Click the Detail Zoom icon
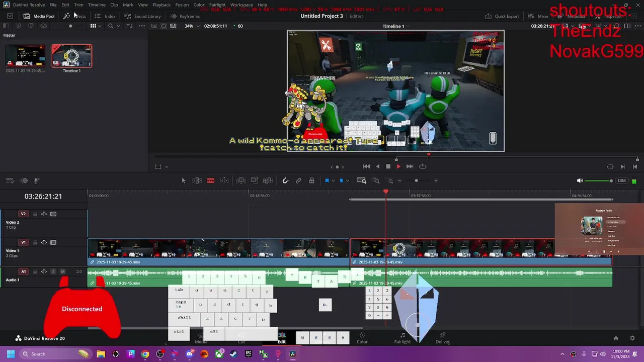The height and width of the screenshot is (362, 644). [376, 181]
